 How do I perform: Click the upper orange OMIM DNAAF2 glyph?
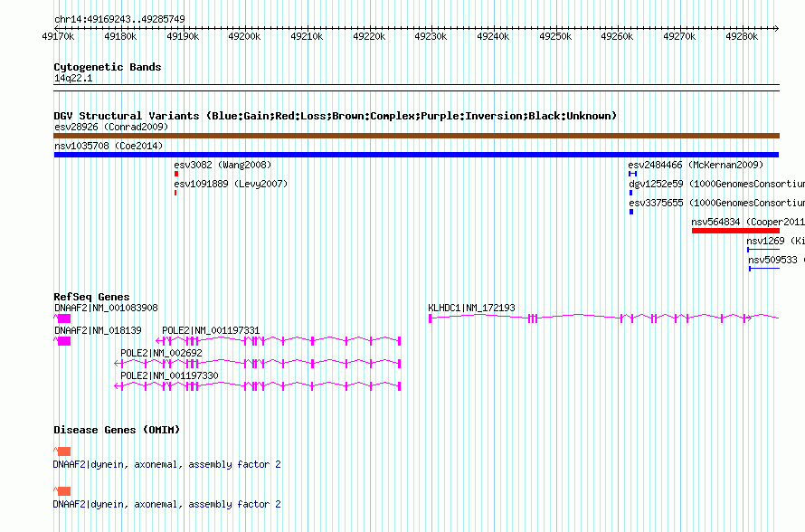pyautogui.click(x=62, y=451)
